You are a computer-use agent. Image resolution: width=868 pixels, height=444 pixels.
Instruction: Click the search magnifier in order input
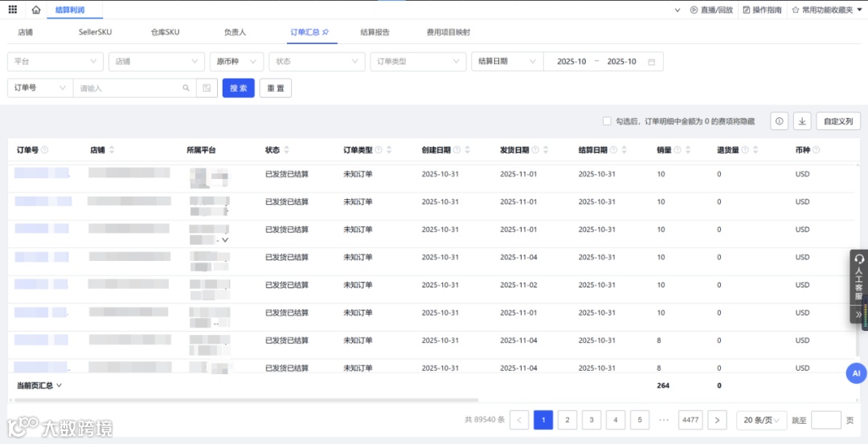[186, 88]
